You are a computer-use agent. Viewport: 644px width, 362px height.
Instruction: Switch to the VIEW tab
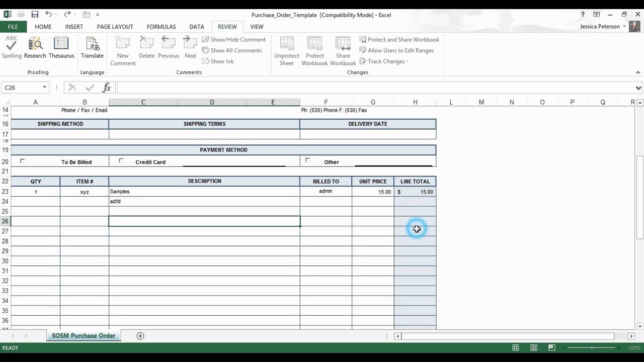[x=257, y=27]
